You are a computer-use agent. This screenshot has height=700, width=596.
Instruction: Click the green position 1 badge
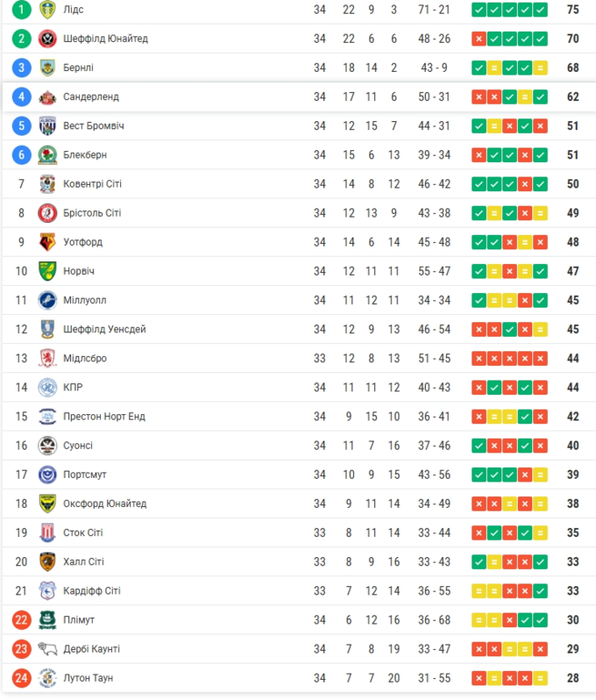[x=22, y=10]
